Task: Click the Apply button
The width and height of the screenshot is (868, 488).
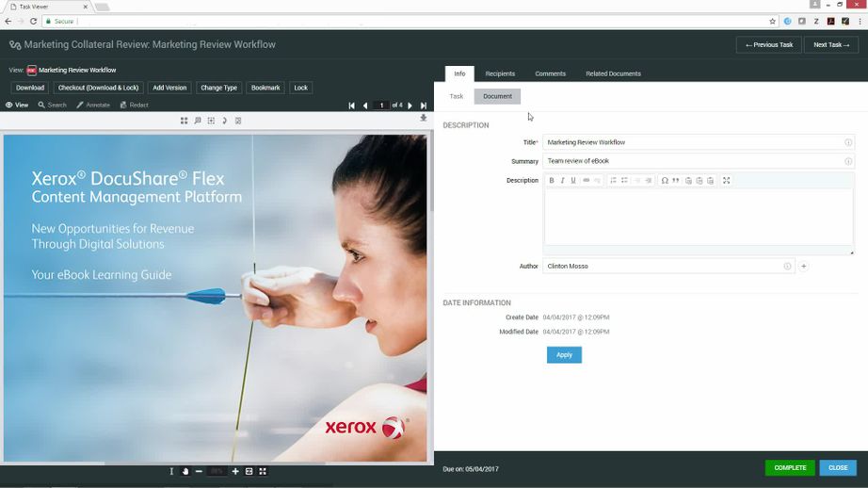Action: click(564, 355)
